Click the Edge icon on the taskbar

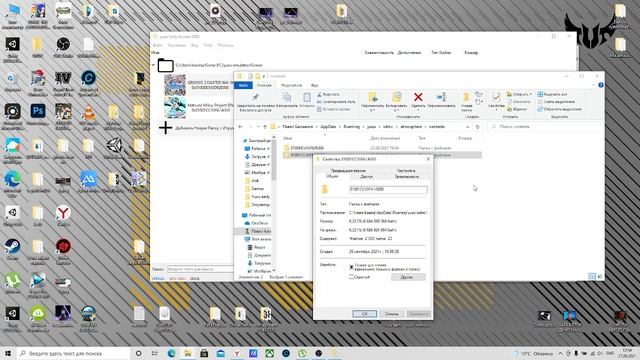click(x=171, y=353)
